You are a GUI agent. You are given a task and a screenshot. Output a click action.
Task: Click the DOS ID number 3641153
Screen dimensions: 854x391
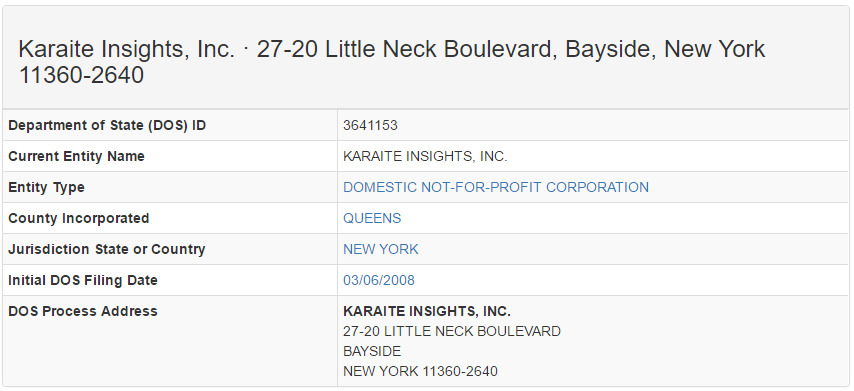click(x=370, y=125)
